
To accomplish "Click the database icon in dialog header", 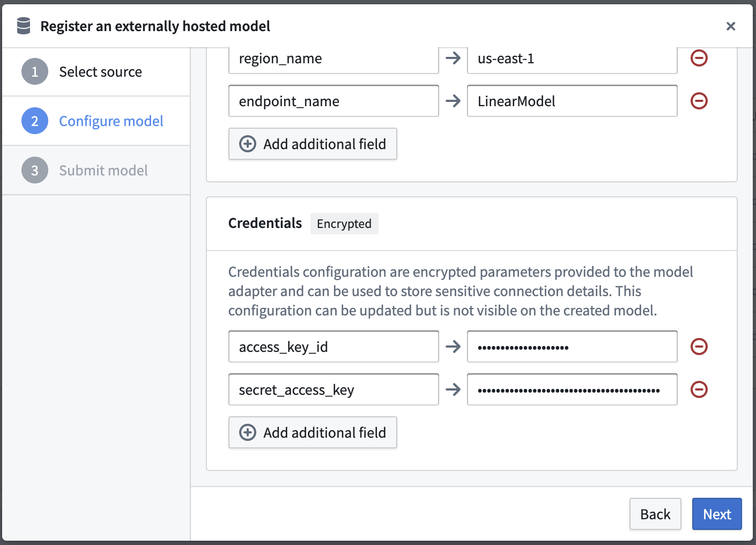I will 24,26.
